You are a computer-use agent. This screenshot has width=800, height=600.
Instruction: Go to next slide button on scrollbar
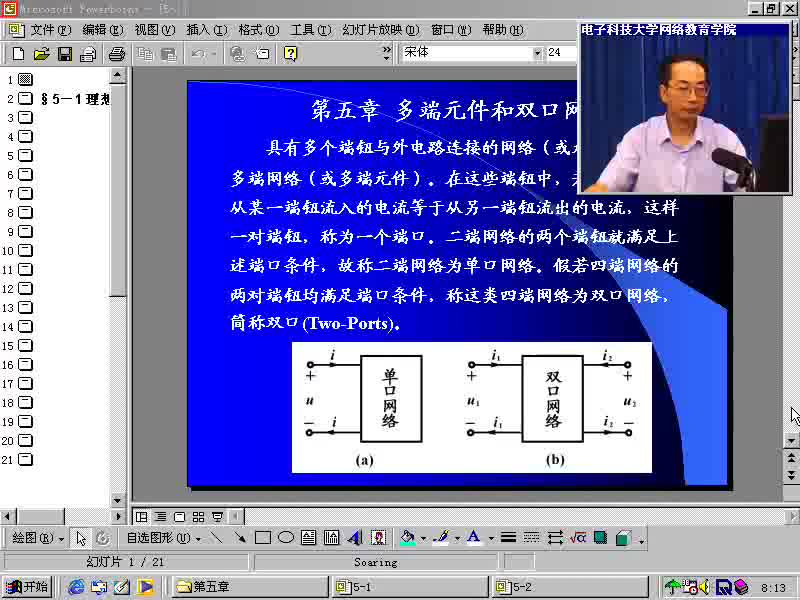791,476
